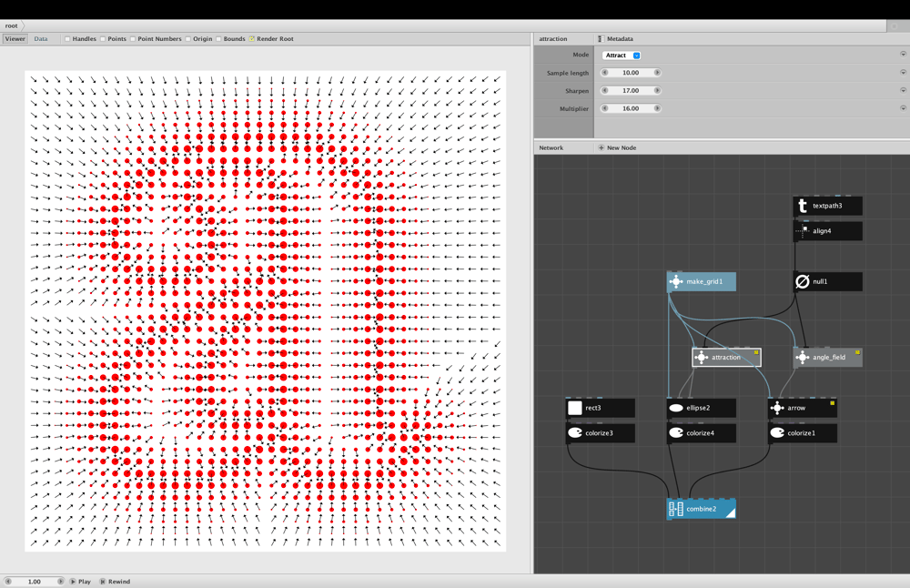Switch to the Data tab
Image resolution: width=910 pixels, height=588 pixels.
tap(41, 39)
